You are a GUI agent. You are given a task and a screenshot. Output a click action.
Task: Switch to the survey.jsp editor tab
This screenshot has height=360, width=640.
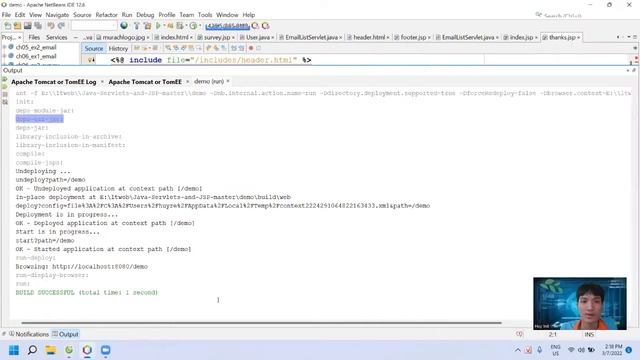pos(217,37)
